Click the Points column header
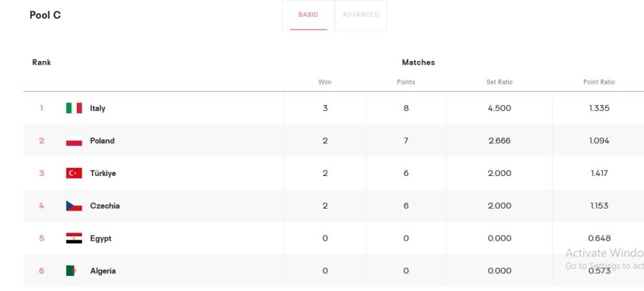The height and width of the screenshot is (291, 644). click(406, 82)
